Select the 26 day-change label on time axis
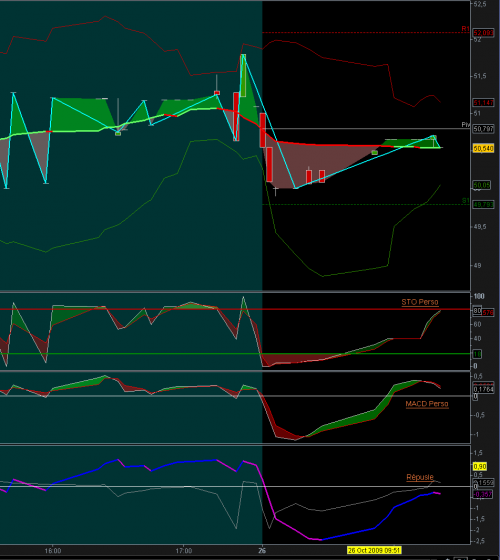The image size is (500, 560). [262, 551]
